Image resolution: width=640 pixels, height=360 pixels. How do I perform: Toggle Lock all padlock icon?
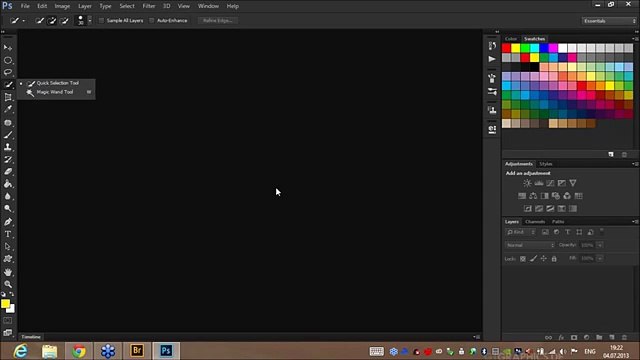pyautogui.click(x=554, y=258)
